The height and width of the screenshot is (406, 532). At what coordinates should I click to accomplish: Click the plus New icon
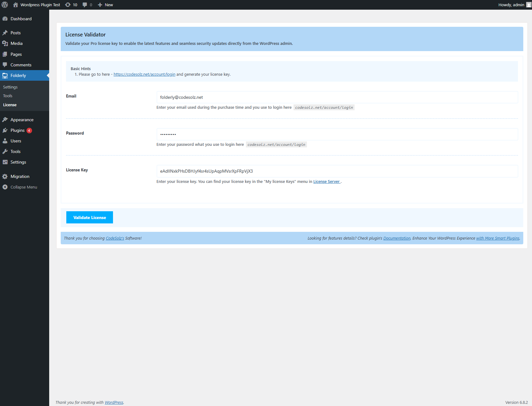tap(100, 5)
